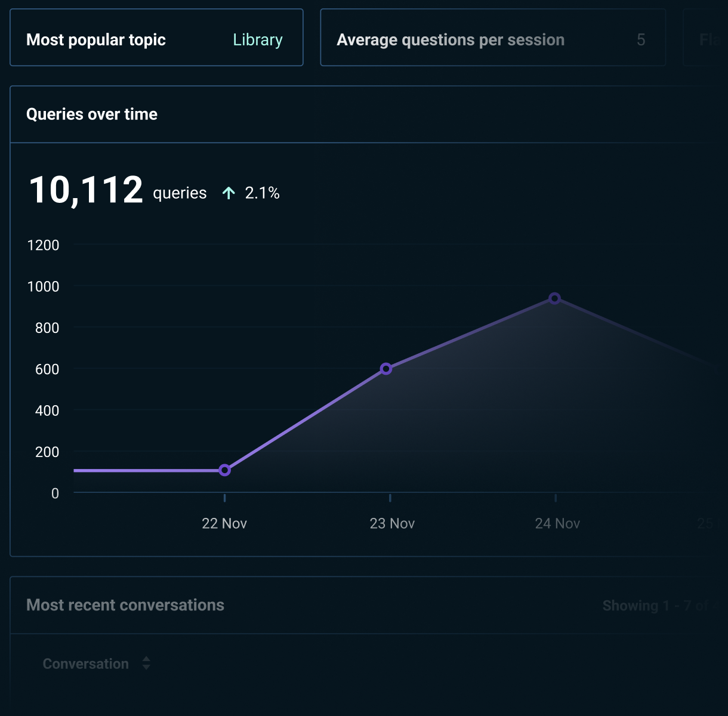The image size is (728, 716).
Task: Sort by Conversation column arrows
Action: pos(146,663)
